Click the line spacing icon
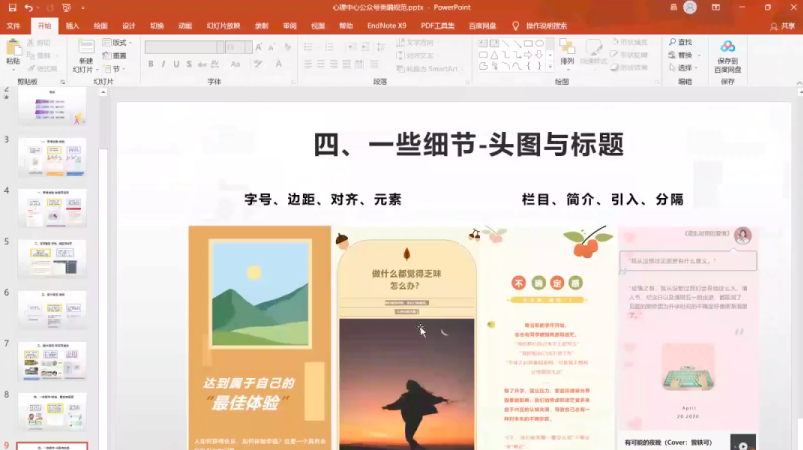 381,47
